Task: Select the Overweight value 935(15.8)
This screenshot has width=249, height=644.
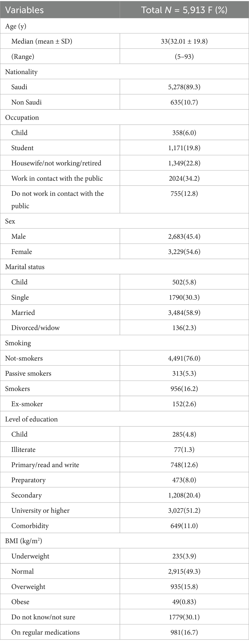Action: tap(184, 587)
